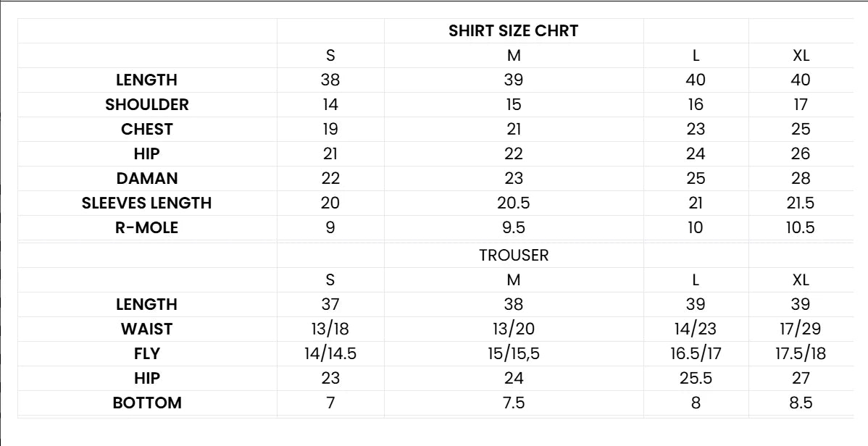Image resolution: width=868 pixels, height=446 pixels.
Task: Click the 14/14.5 fly value
Action: (330, 354)
